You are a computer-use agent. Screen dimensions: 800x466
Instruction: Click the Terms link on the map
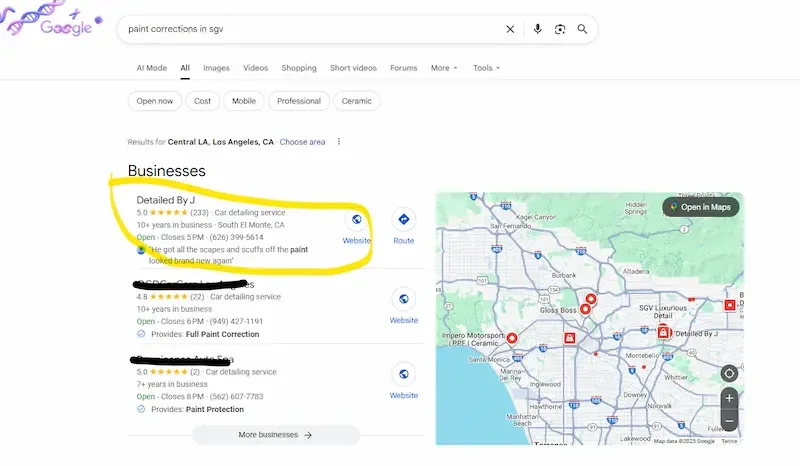click(729, 441)
